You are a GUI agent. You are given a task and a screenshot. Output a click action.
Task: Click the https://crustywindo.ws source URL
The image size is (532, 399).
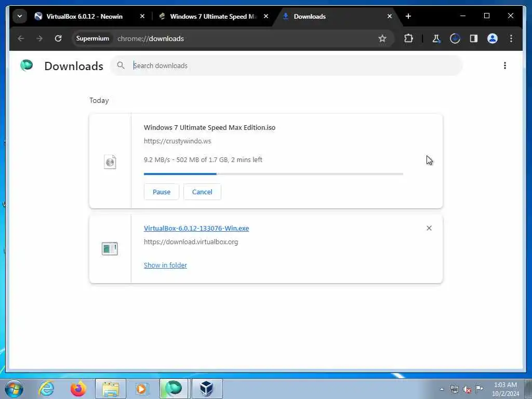[178, 141]
